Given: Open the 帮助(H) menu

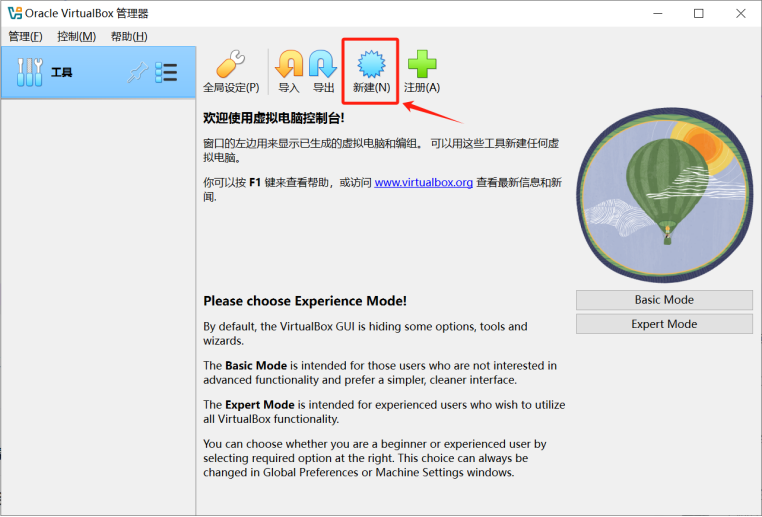Looking at the screenshot, I should pyautogui.click(x=129, y=36).
